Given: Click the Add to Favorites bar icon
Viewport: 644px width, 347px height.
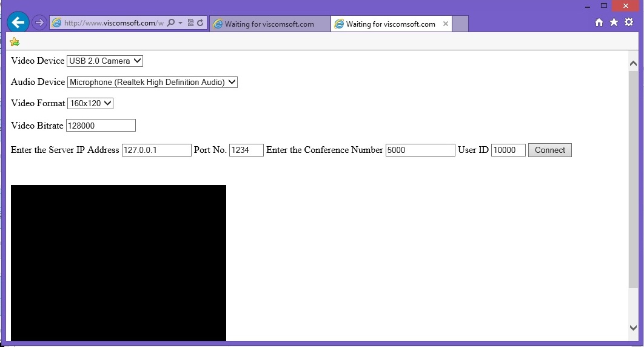Looking at the screenshot, I should (15, 42).
